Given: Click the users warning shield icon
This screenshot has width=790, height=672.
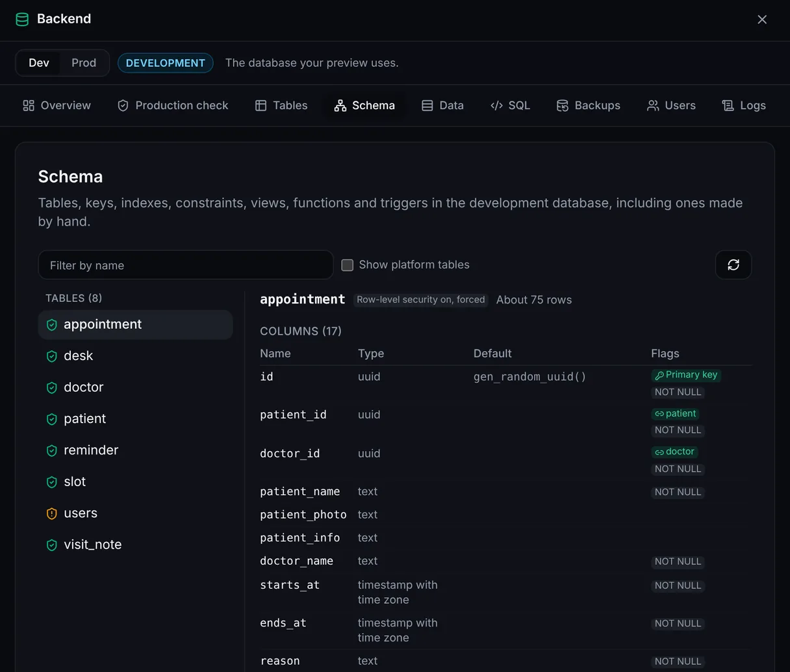Looking at the screenshot, I should coord(52,514).
